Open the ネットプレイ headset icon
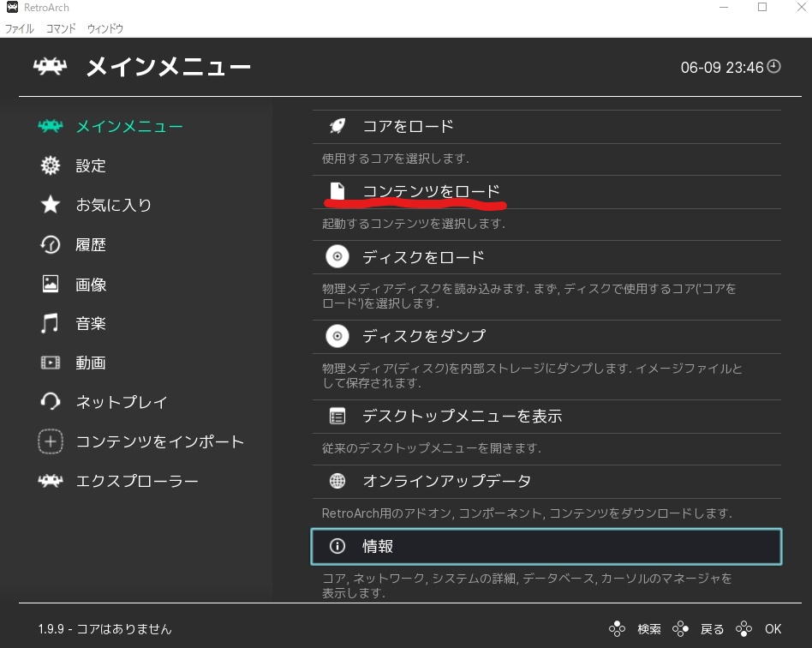 point(51,402)
